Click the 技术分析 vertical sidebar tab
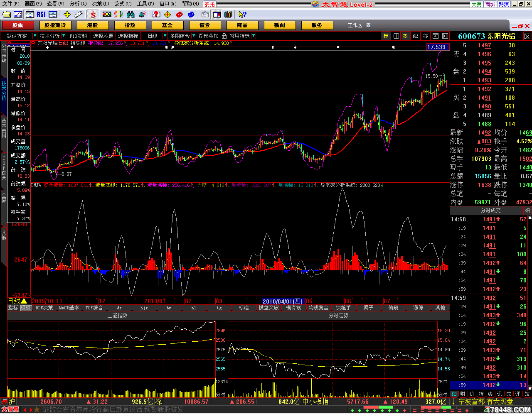The width and height of the screenshot is (532, 414). [x=4, y=91]
